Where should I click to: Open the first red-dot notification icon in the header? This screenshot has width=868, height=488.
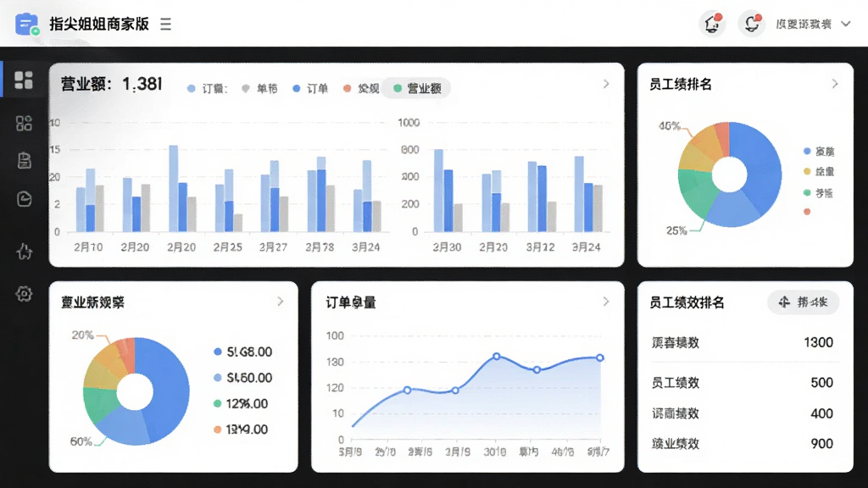(712, 24)
